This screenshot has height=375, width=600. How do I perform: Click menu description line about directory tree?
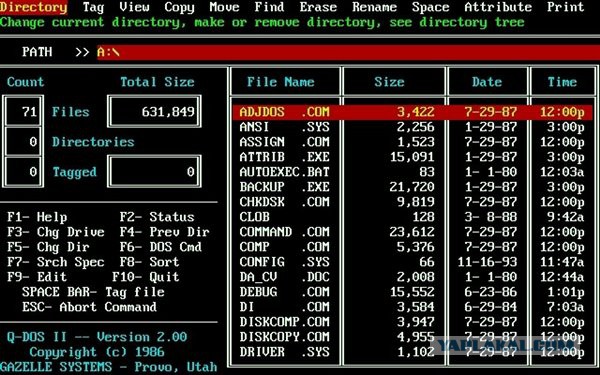(x=262, y=22)
